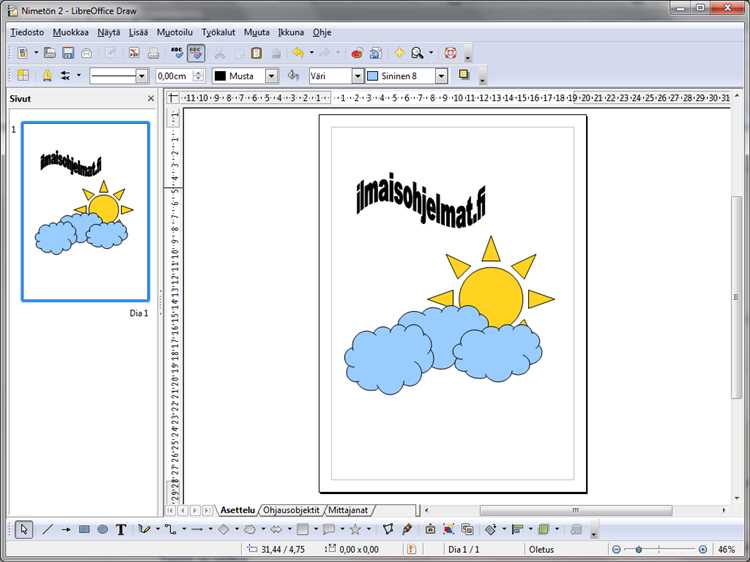Open the Muotoilu menu

(175, 33)
